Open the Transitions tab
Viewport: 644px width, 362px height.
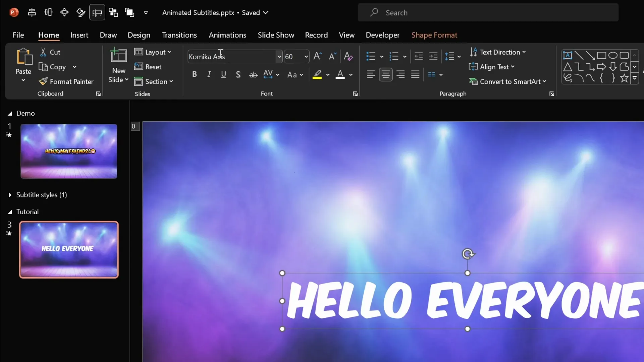[x=179, y=35]
